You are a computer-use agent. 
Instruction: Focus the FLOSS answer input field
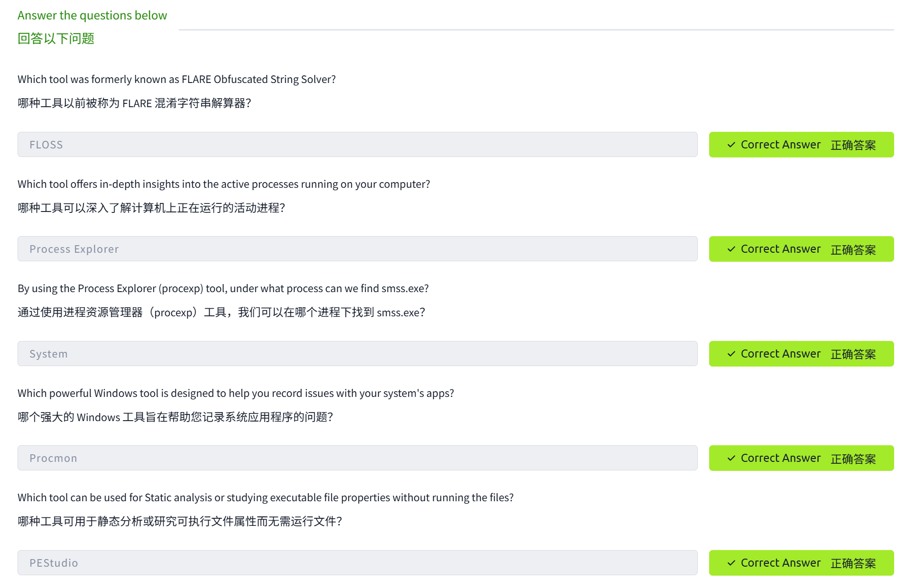click(357, 145)
